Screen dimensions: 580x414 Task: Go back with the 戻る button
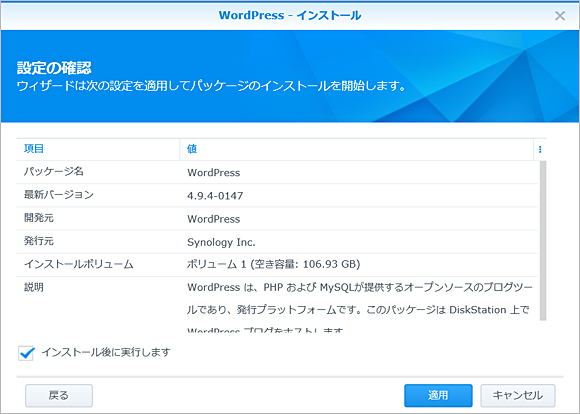coord(59,395)
